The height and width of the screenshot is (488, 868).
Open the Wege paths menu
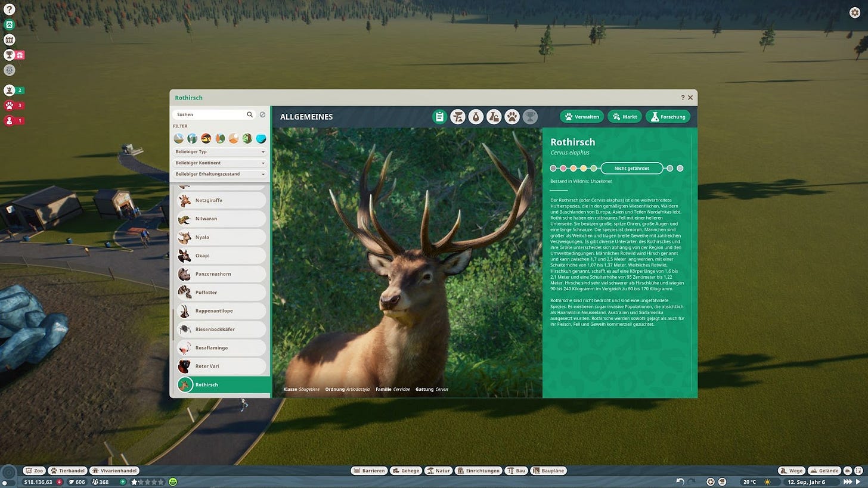[792, 471]
